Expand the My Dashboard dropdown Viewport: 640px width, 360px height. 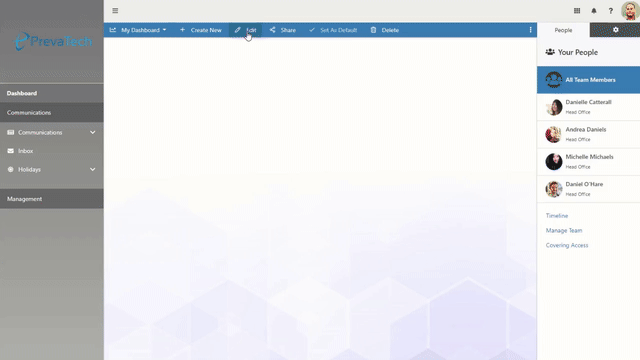pyautogui.click(x=138, y=30)
